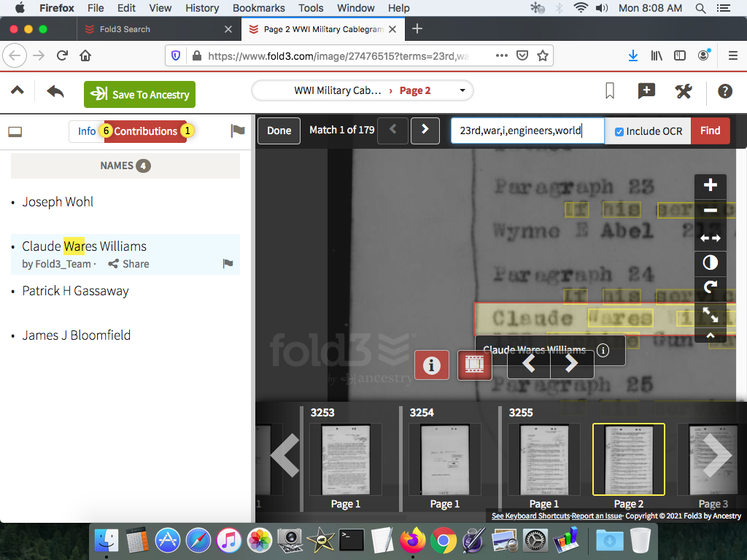
Task: Click the search terms input field
Action: click(x=527, y=131)
